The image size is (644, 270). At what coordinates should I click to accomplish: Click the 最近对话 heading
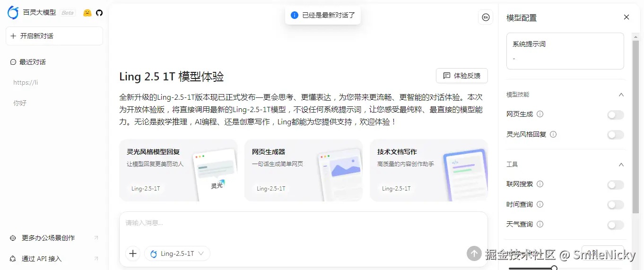click(x=33, y=62)
